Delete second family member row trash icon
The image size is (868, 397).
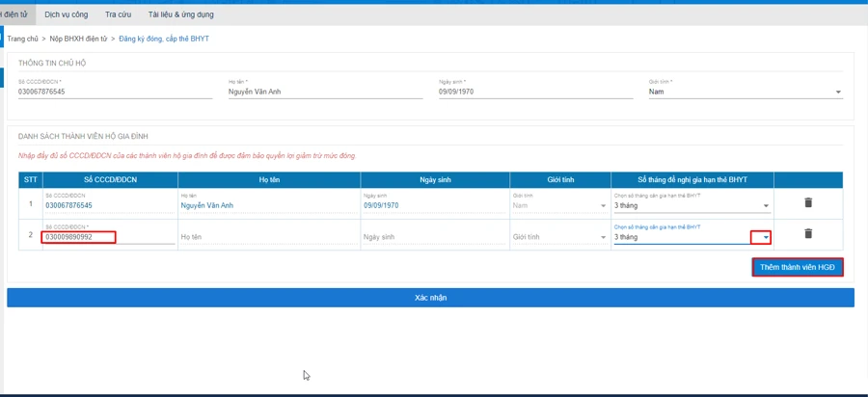point(808,234)
